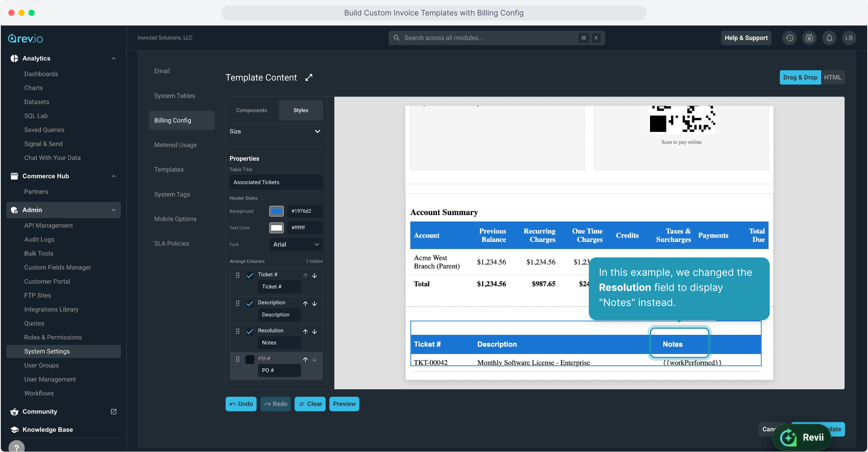Grab the Description column drag handle
This screenshot has height=452, width=868.
238,303
